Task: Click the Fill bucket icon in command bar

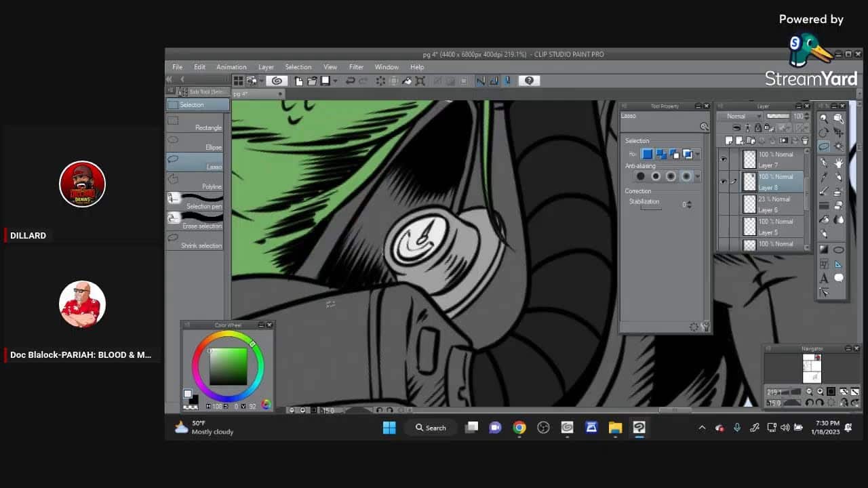Action: [407, 81]
